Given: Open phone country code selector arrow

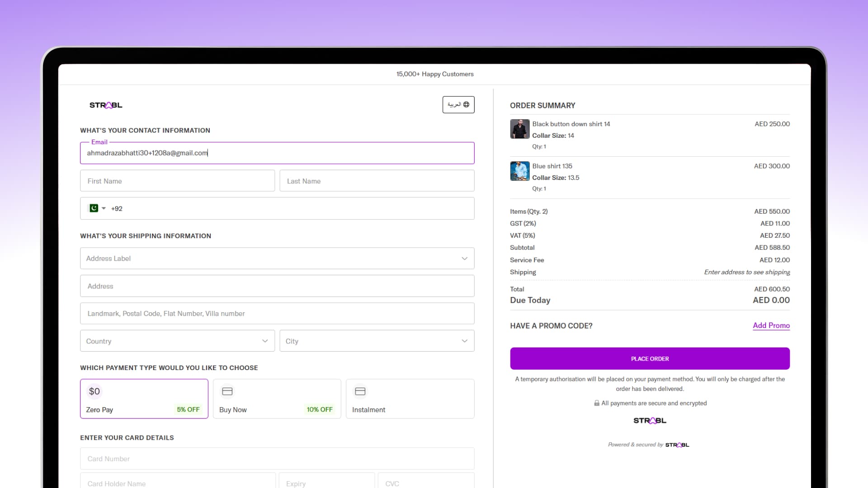Looking at the screenshot, I should (104, 208).
